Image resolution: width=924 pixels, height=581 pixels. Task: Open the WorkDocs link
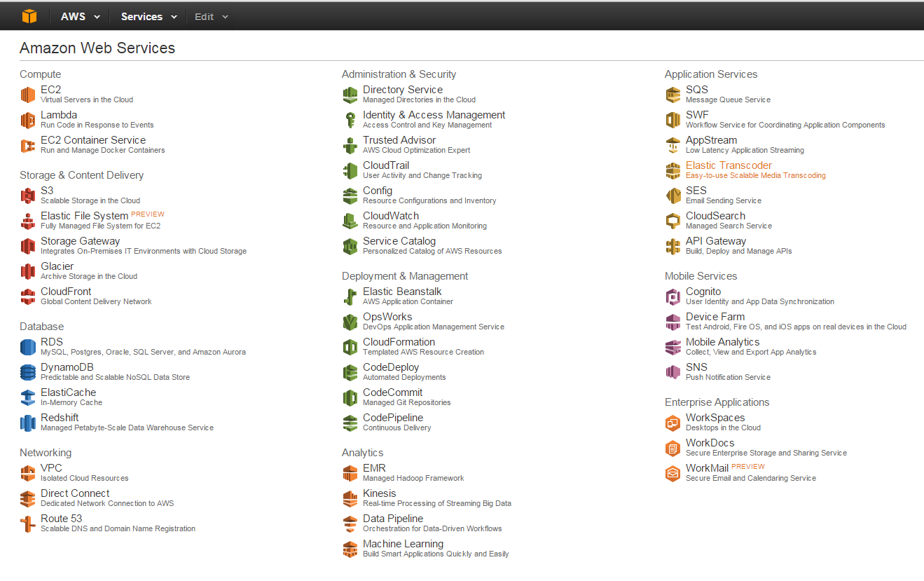point(710,443)
